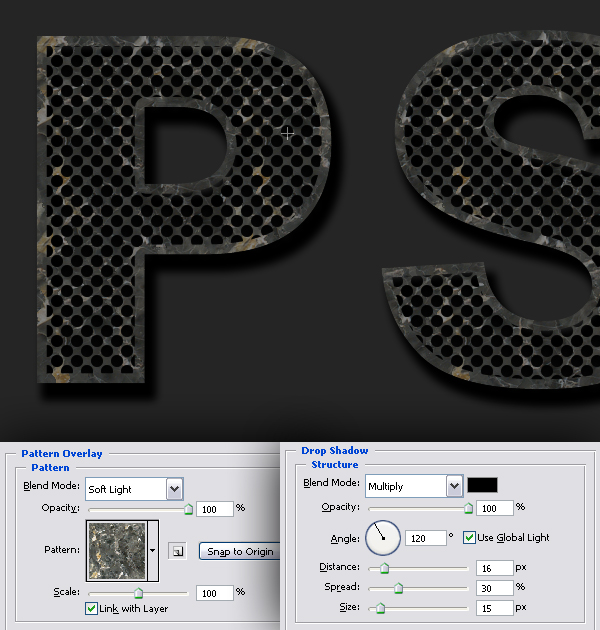Click Drop Shadow Size slider handle

point(380,608)
